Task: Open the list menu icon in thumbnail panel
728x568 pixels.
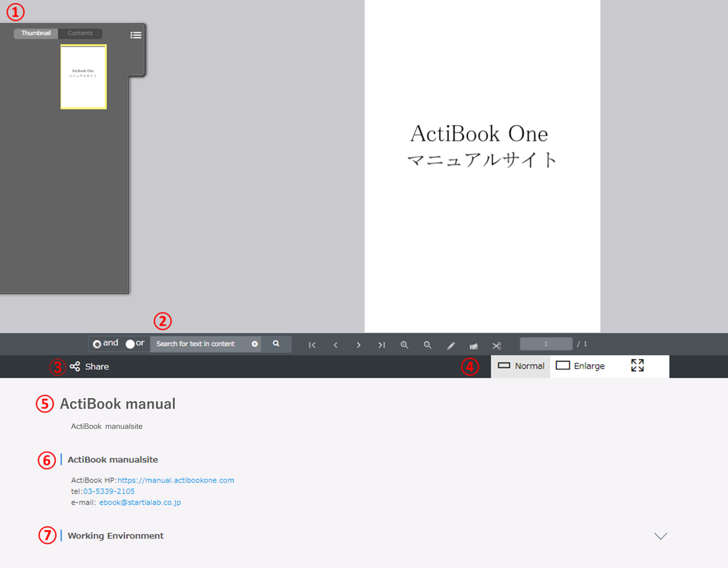Action: click(136, 35)
